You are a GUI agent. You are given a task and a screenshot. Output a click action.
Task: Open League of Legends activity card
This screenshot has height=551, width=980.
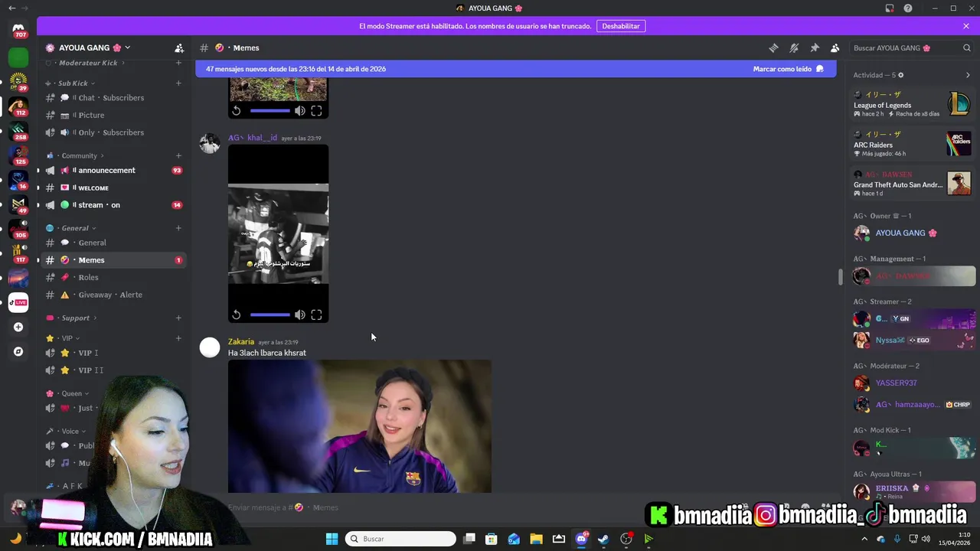coord(912,104)
